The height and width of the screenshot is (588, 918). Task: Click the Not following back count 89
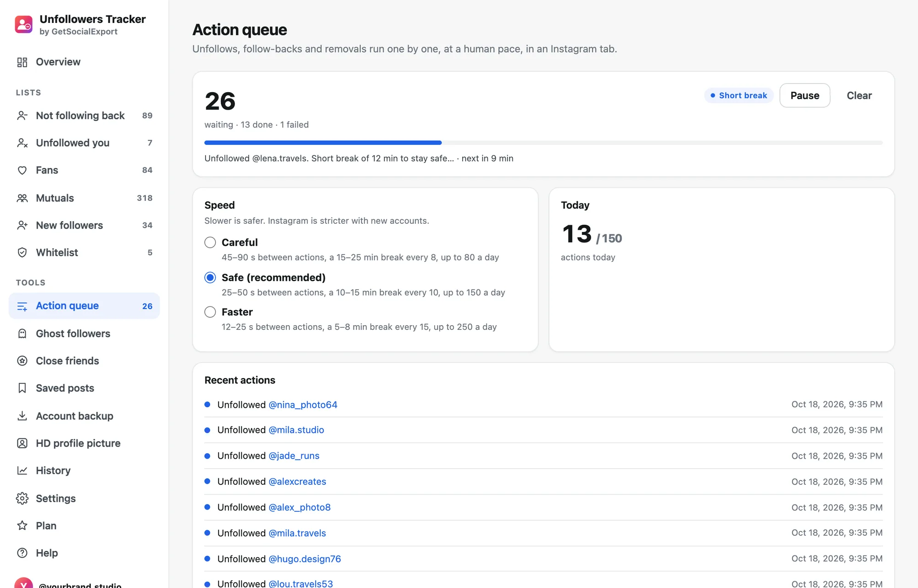pos(147,116)
